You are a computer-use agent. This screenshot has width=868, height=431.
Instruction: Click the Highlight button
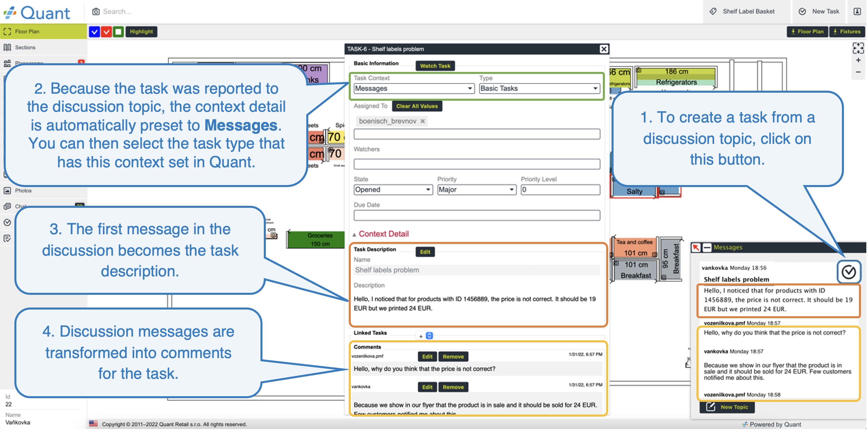pos(141,32)
